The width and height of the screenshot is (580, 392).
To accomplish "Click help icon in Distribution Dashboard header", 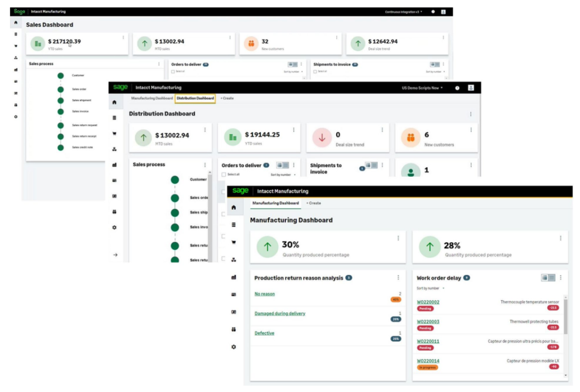I will click(x=457, y=88).
